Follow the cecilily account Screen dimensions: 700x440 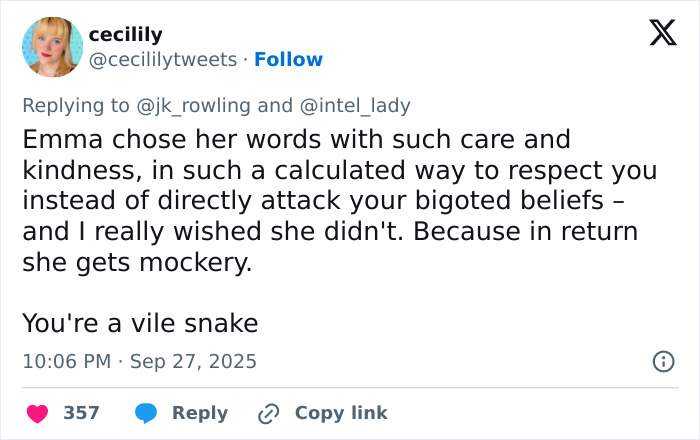pyautogui.click(x=288, y=60)
